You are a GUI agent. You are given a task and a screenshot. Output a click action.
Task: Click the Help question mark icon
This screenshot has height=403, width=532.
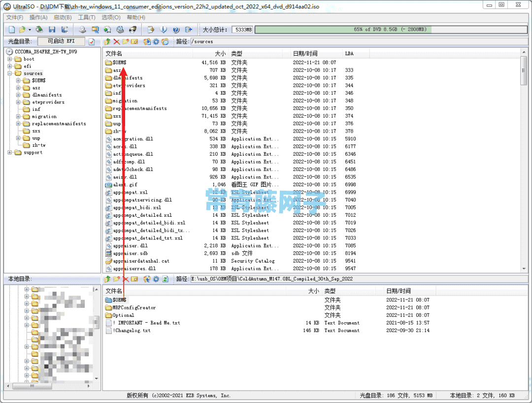(x=176, y=30)
